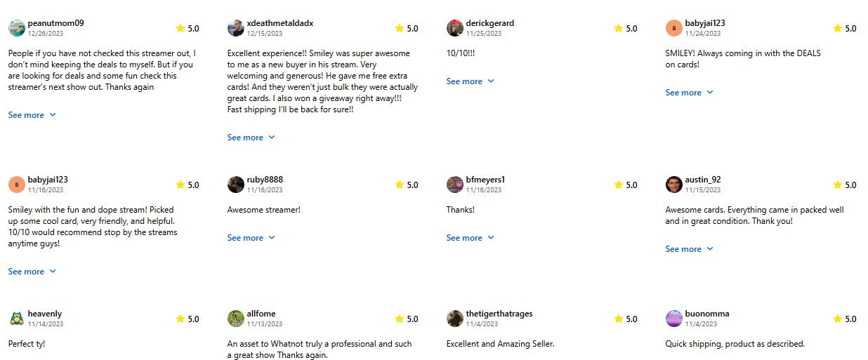This screenshot has height=360, width=868.
Task: Show more of derickgerard's 10/10 review
Action: [470, 81]
